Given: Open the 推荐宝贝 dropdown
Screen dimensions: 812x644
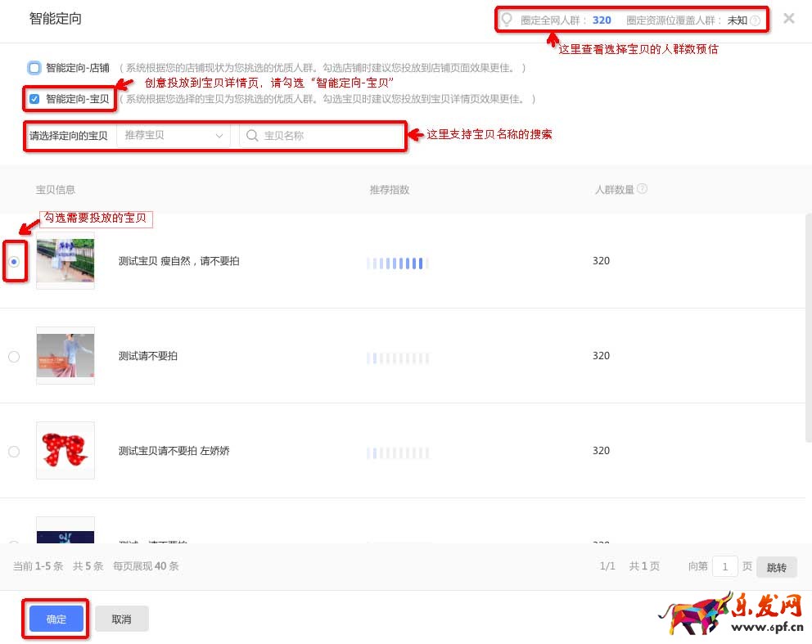Looking at the screenshot, I should (x=174, y=136).
